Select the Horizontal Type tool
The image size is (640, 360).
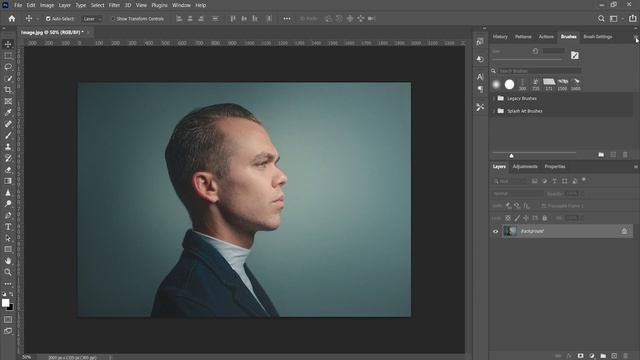8,227
